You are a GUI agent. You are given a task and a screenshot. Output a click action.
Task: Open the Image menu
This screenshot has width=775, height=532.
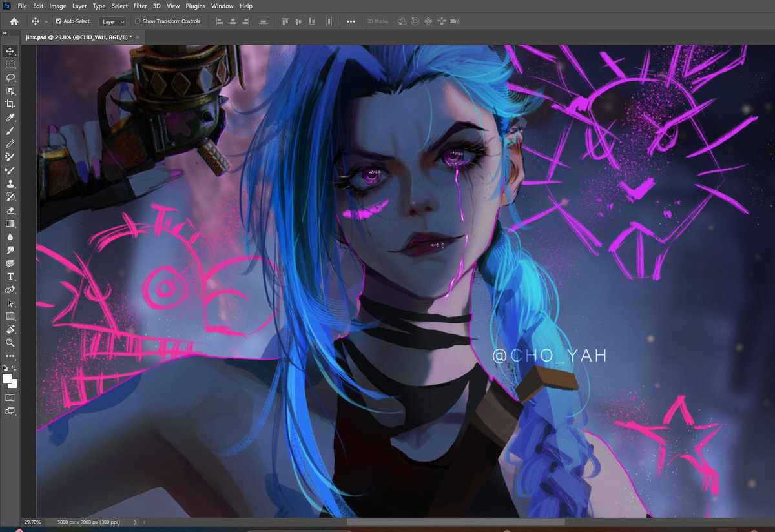click(x=58, y=6)
